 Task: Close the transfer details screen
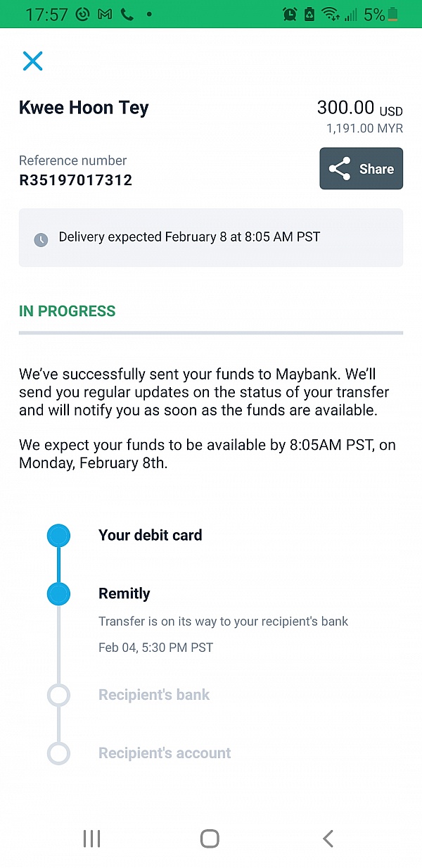point(32,61)
